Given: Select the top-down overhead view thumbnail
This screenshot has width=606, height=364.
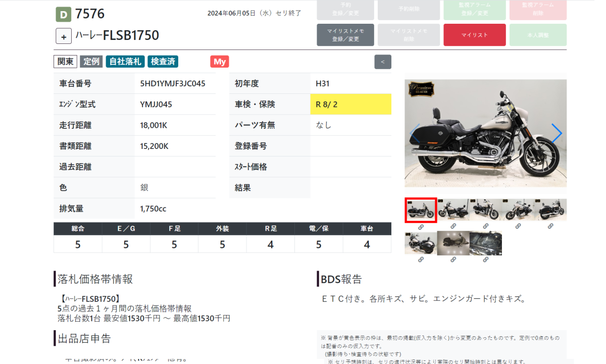Looking at the screenshot, I should pos(453,242).
